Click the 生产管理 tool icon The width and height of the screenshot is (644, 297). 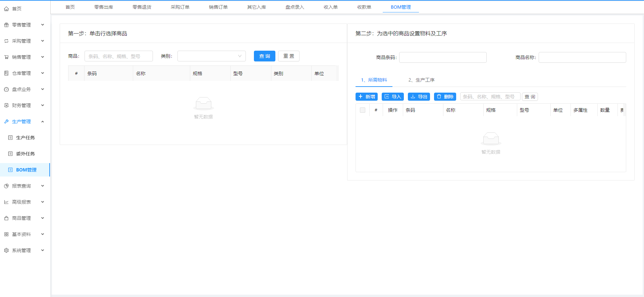click(6, 121)
